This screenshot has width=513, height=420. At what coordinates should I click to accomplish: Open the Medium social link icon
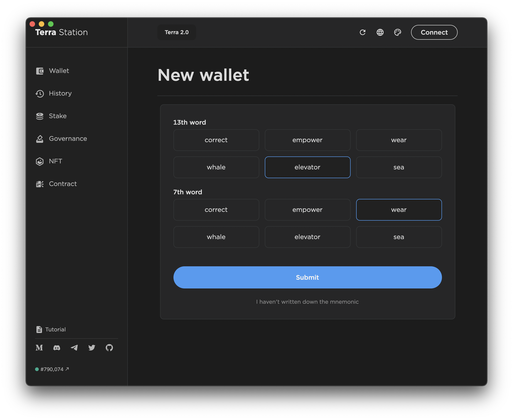pyautogui.click(x=39, y=348)
